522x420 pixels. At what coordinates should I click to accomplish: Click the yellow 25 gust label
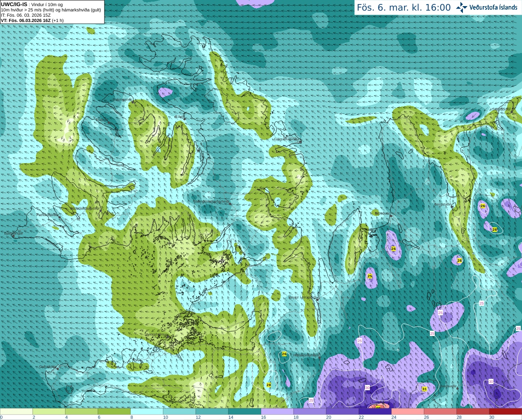click(370, 276)
